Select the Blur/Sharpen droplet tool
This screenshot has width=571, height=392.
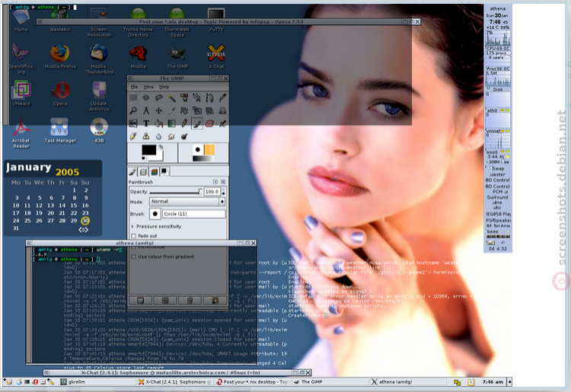coord(159,136)
